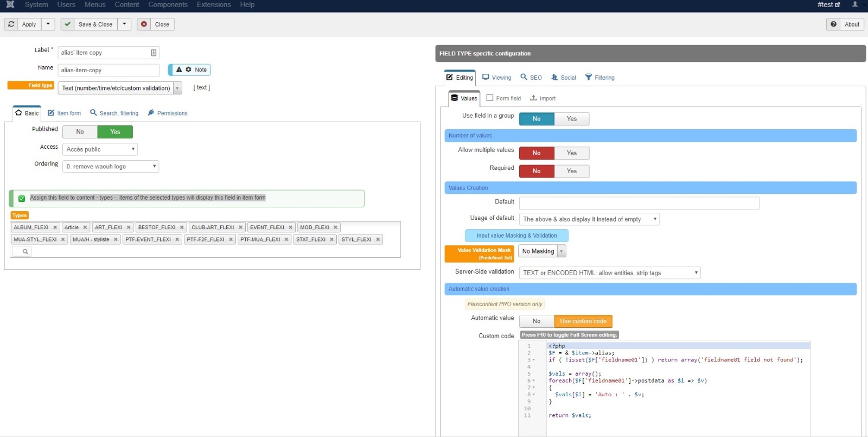Click the About button
The height and width of the screenshot is (437, 868).
click(845, 24)
